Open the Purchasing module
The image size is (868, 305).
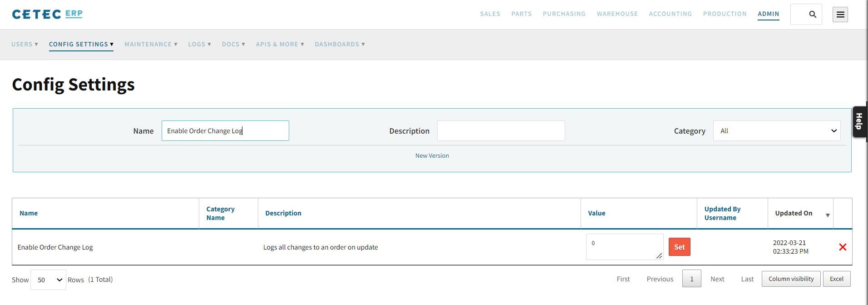pyautogui.click(x=564, y=14)
